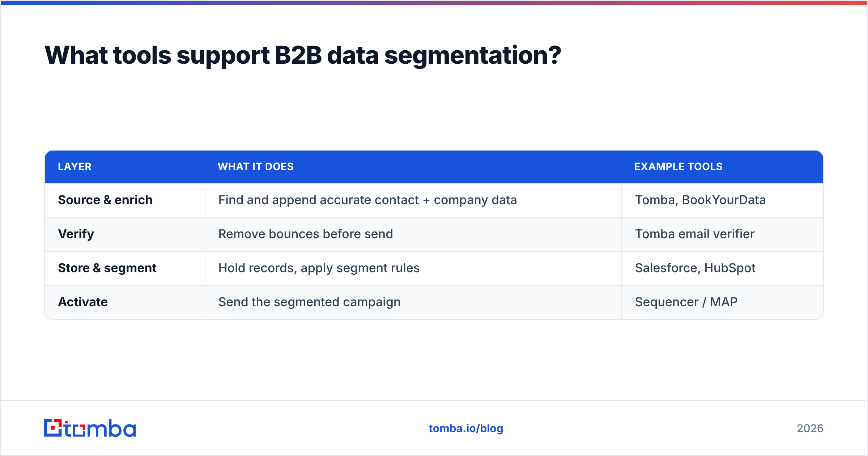Click the 2026 year label
This screenshot has height=456, width=868.
click(x=810, y=428)
